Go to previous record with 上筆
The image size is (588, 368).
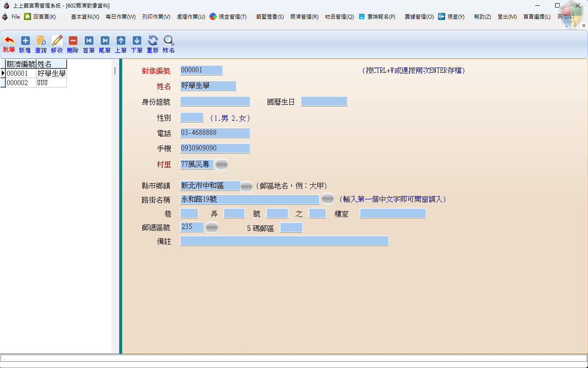click(x=121, y=41)
